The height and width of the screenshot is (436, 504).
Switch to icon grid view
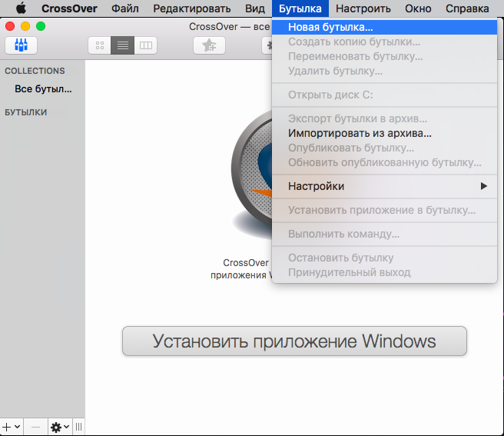pos(100,45)
